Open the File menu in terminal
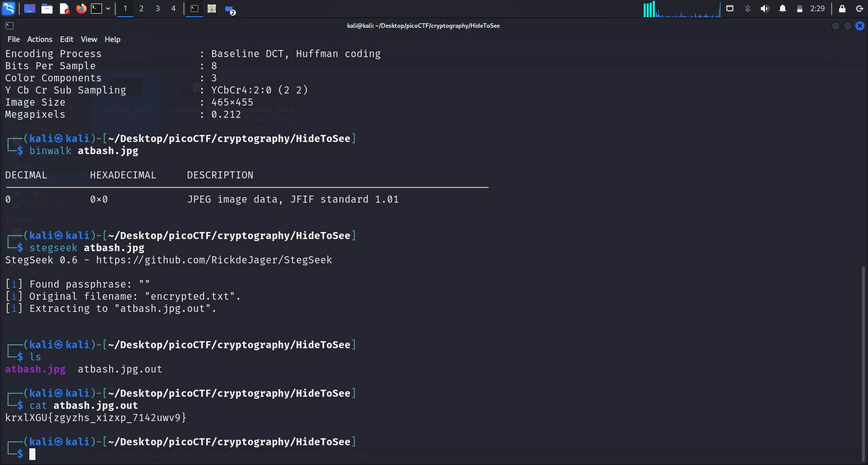868x465 pixels. click(x=14, y=39)
